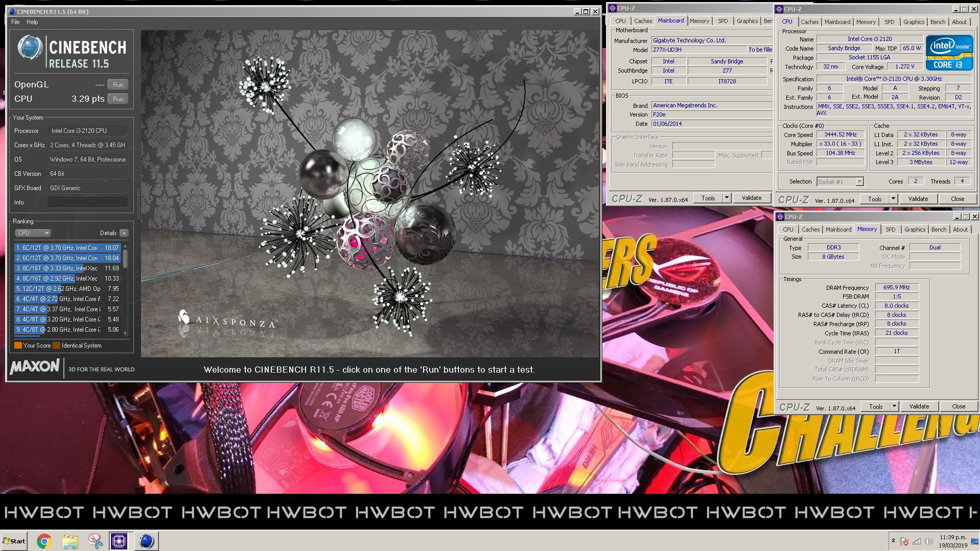Open Windows Explorer folder icon in taskbar
The height and width of the screenshot is (551, 980).
[x=70, y=541]
